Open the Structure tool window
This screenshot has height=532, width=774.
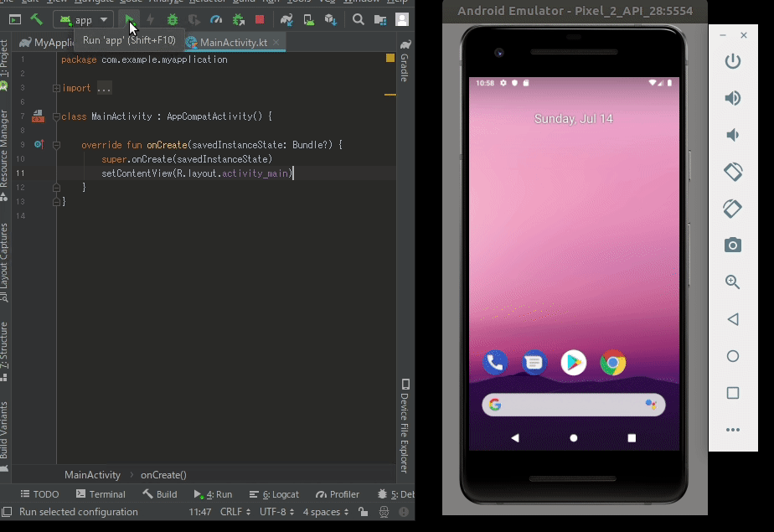tap(4, 351)
